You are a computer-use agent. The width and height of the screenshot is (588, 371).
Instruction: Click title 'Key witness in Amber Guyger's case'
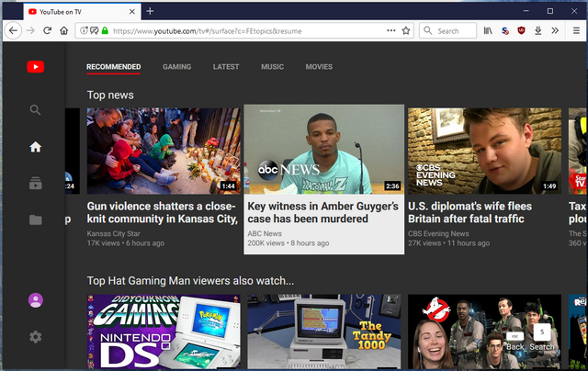(322, 212)
